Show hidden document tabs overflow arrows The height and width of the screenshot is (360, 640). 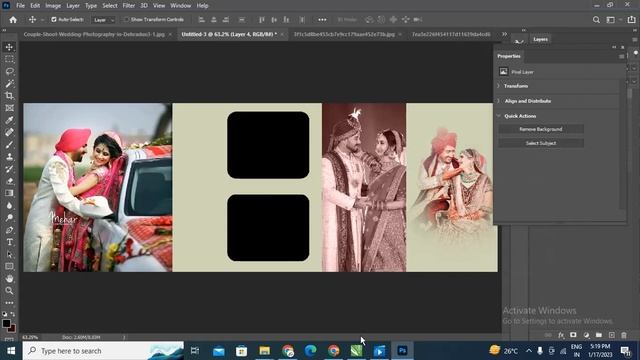[504, 34]
